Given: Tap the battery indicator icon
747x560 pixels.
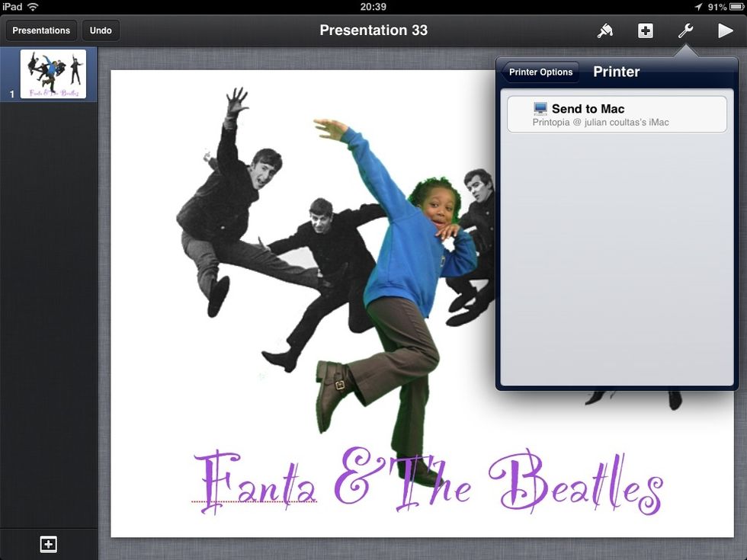Looking at the screenshot, I should [737, 8].
